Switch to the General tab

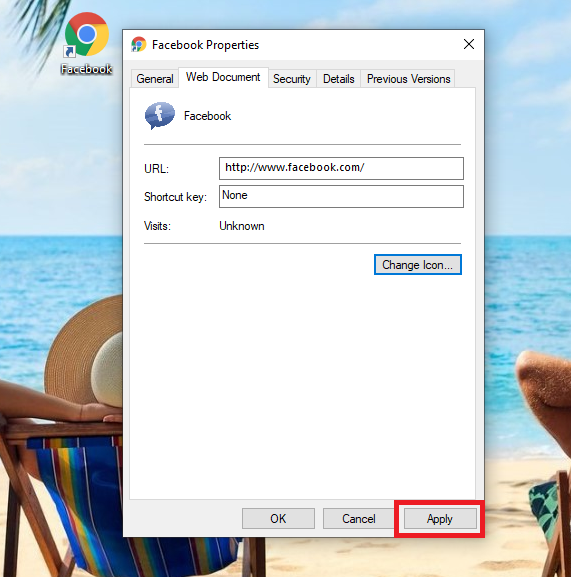[x=155, y=79]
